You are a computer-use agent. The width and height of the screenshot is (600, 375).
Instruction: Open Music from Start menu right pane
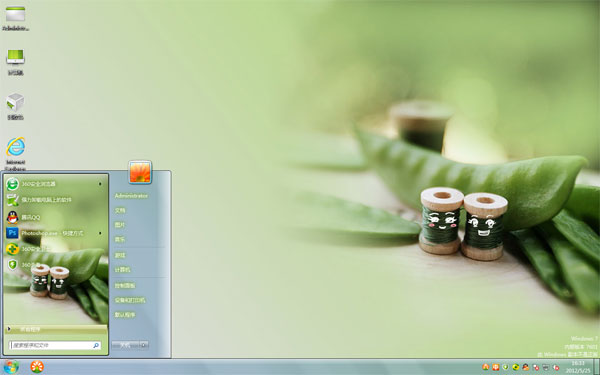tap(120, 239)
